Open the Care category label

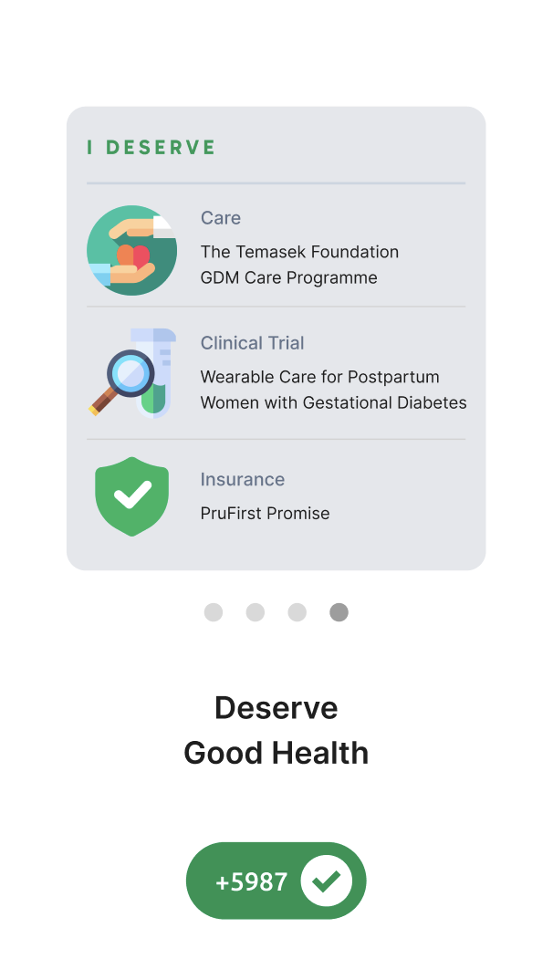point(221,218)
